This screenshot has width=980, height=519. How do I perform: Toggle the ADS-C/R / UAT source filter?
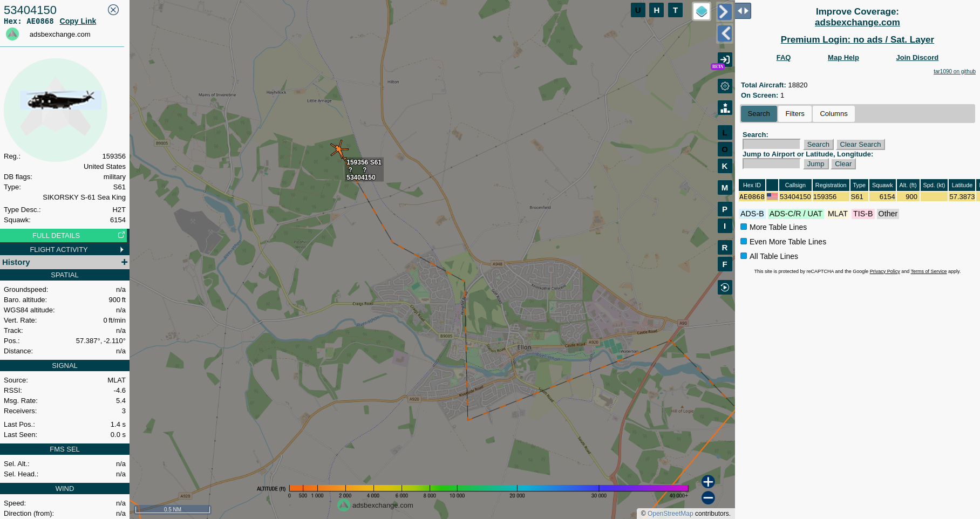pos(795,214)
